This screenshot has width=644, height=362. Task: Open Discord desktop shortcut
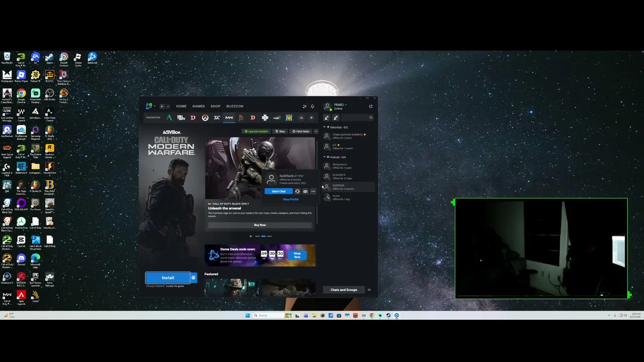pyautogui.click(x=21, y=259)
